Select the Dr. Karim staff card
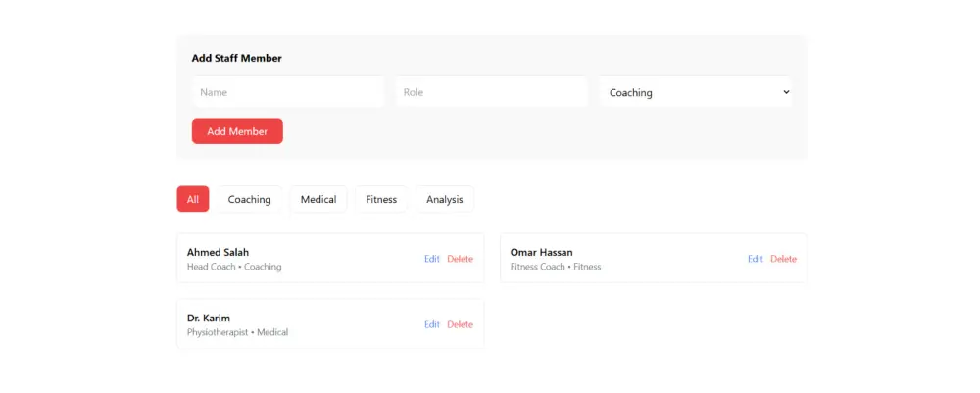Image resolution: width=980 pixels, height=393 pixels. click(x=330, y=323)
